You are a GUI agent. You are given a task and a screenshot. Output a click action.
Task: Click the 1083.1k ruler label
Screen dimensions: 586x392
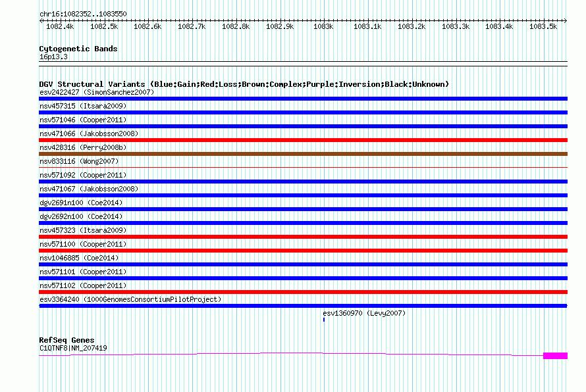tap(367, 26)
